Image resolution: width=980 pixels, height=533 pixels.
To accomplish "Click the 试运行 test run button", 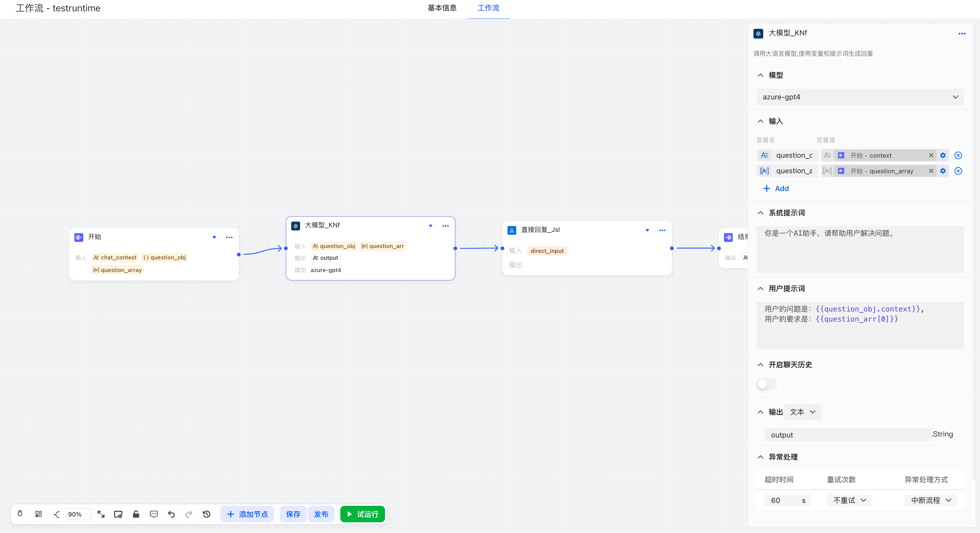I will point(363,514).
